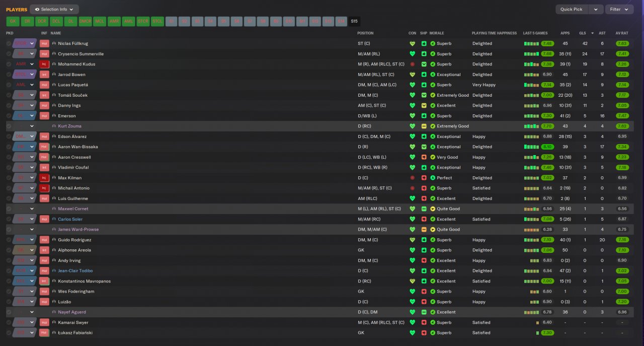Click the person icon beside Lucas Paquetá

click(x=54, y=85)
